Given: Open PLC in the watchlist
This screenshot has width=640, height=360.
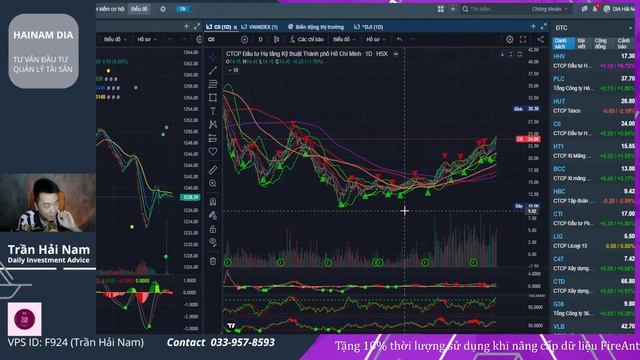Looking at the screenshot, I should click(x=594, y=83).
